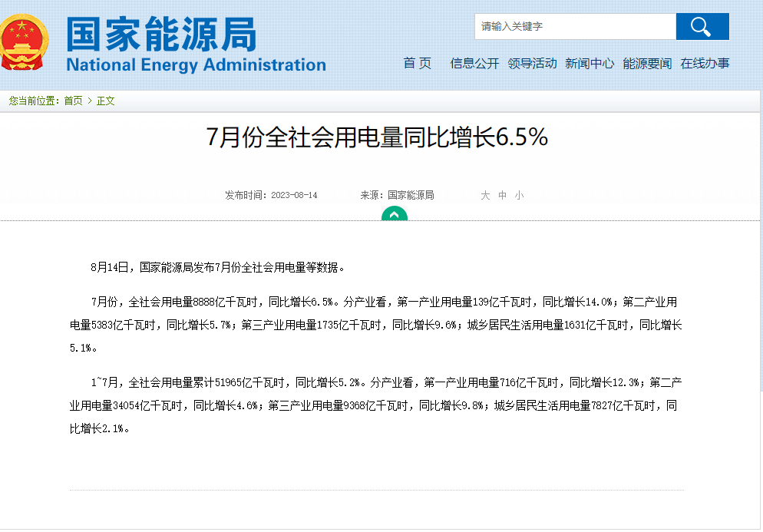Follow the 首页 breadcrumb link
Viewport: 763px width, 532px height.
pyautogui.click(x=74, y=101)
